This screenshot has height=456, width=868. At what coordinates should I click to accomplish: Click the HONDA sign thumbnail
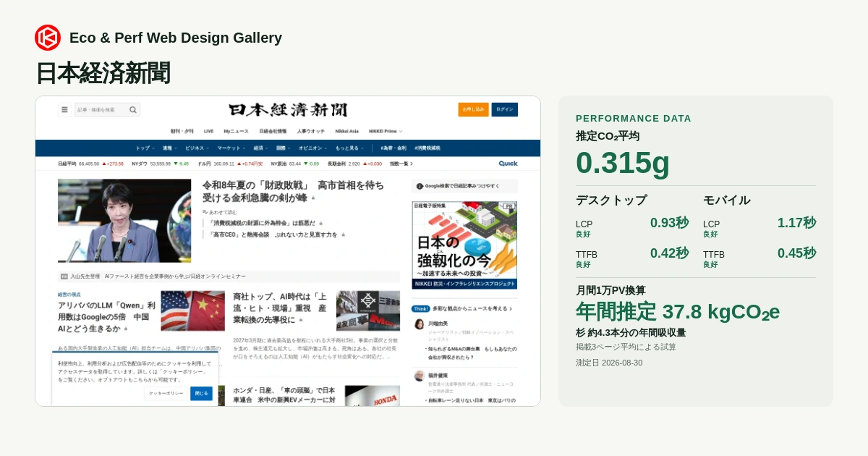pyautogui.click(x=373, y=395)
